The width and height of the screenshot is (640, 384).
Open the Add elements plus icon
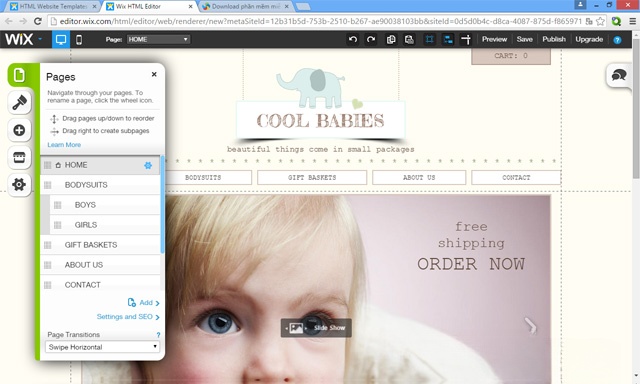pyautogui.click(x=19, y=130)
